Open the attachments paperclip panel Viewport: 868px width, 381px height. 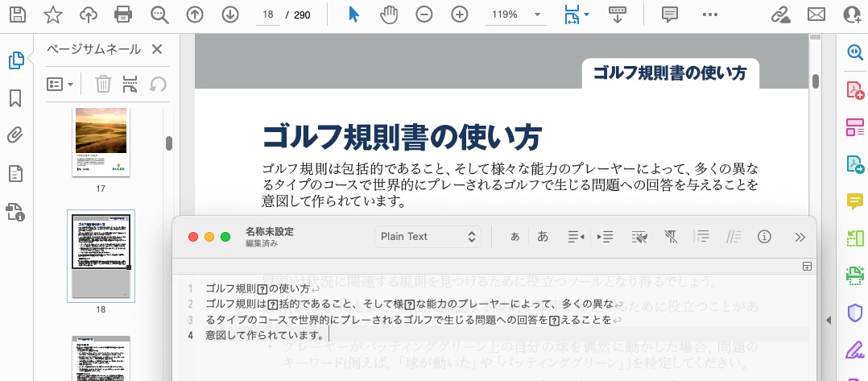[15, 135]
